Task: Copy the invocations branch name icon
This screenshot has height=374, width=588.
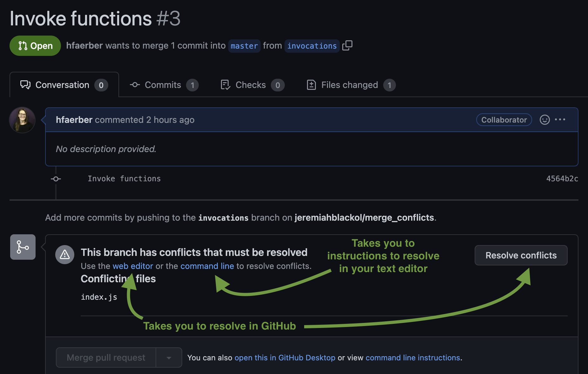Action: [347, 45]
